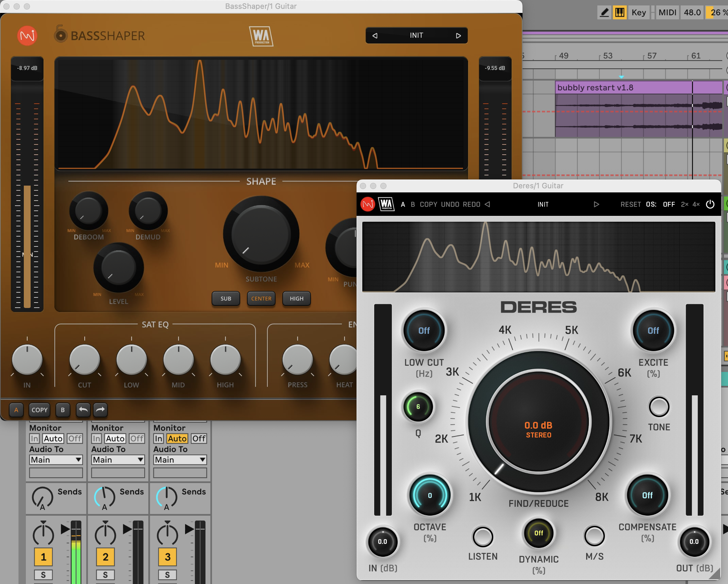Image resolution: width=728 pixels, height=584 pixels.
Task: Set Deres oversampling to 4x
Action: [696, 204]
